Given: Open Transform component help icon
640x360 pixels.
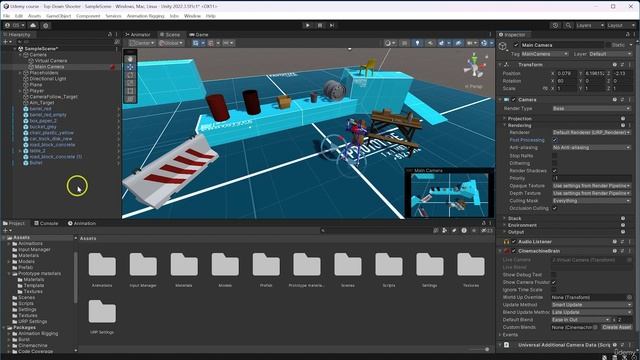Looking at the screenshot, I should [x=615, y=65].
